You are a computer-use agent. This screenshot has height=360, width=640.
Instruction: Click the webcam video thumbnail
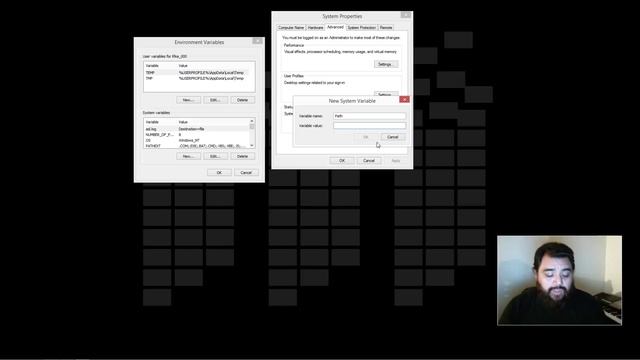click(560, 280)
